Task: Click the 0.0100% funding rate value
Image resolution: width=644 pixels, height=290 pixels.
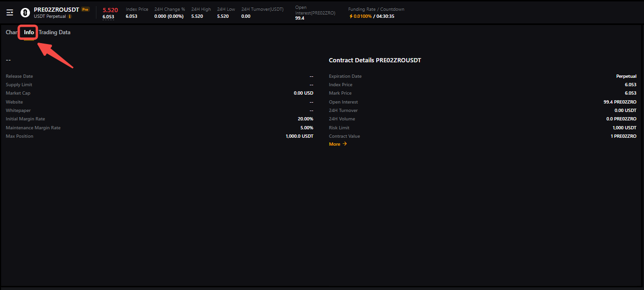Action: [363, 16]
